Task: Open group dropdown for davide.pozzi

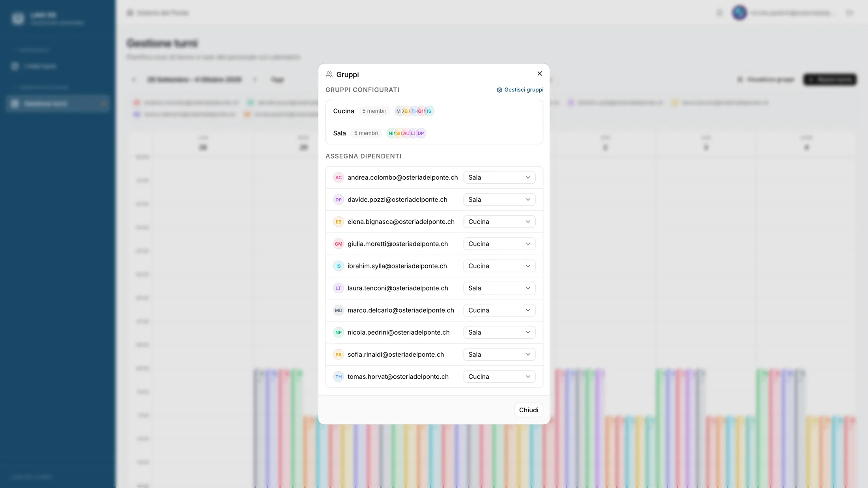Action: pos(499,199)
